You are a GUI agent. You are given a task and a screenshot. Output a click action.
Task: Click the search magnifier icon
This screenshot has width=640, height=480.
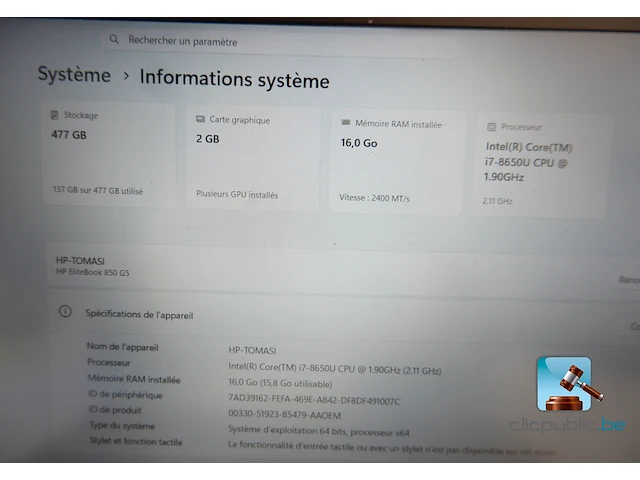point(114,39)
